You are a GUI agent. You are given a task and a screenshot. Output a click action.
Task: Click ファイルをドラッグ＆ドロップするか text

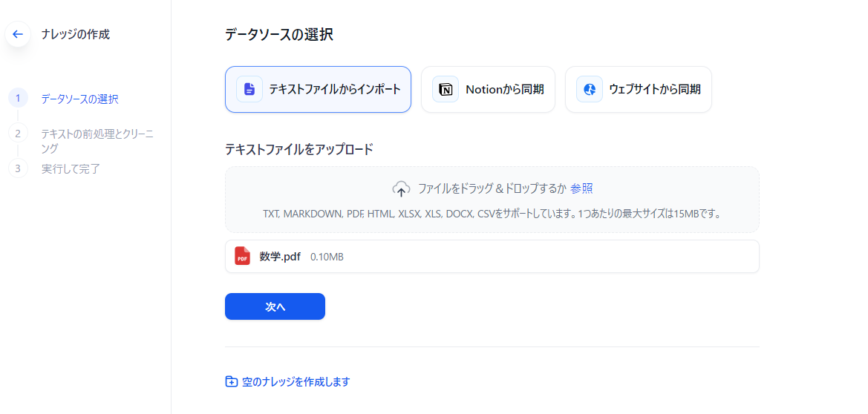coord(492,188)
